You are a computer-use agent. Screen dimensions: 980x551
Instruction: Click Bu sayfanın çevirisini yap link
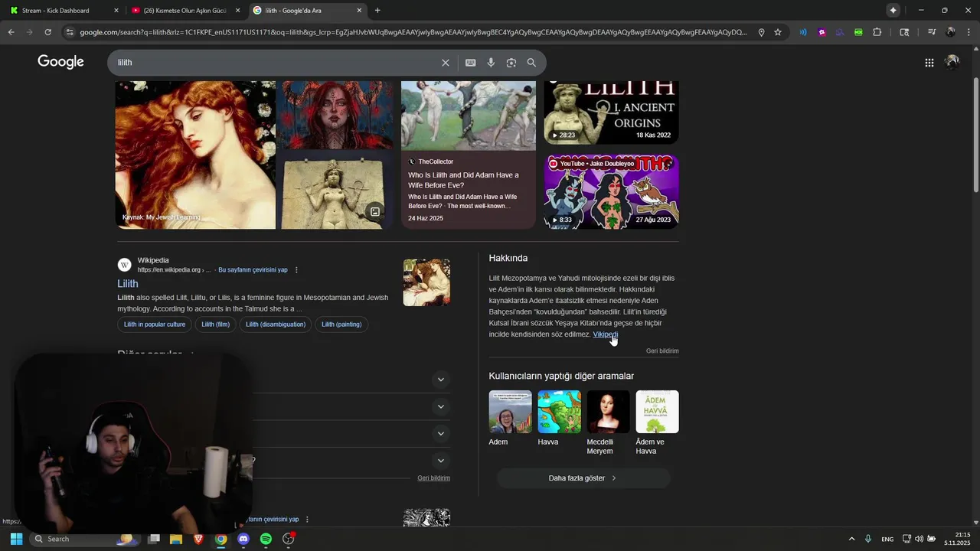253,270
